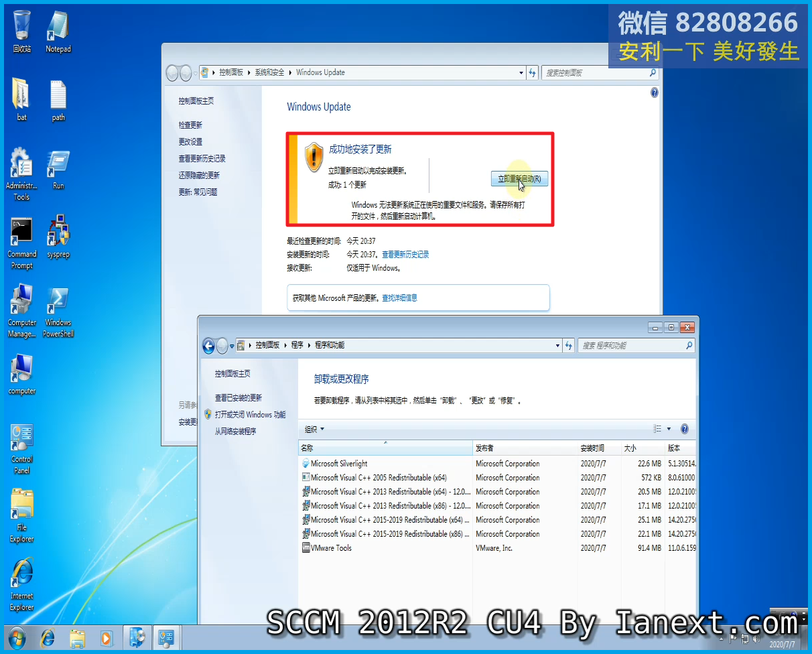Go back in the Windows Update window
This screenshot has height=654, width=812.
pyautogui.click(x=172, y=72)
